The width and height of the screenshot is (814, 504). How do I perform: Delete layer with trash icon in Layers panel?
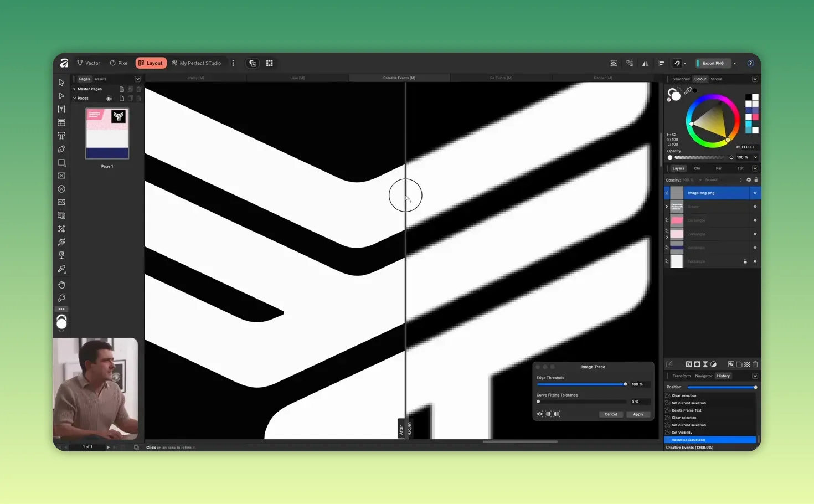coord(755,364)
